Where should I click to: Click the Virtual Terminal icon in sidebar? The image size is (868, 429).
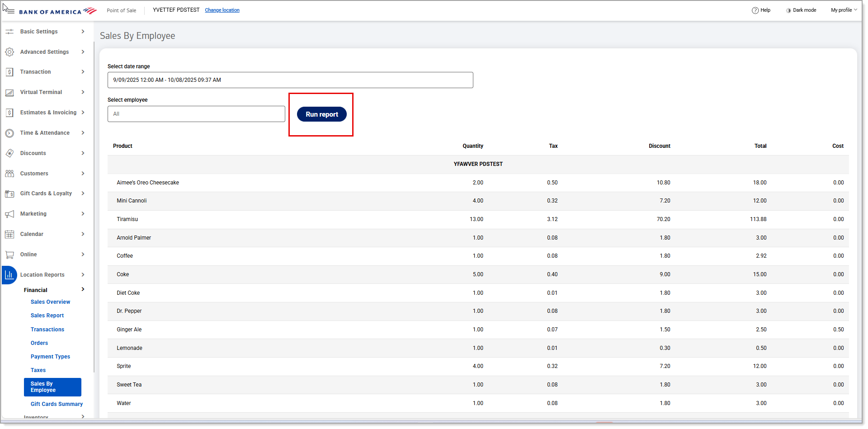[x=9, y=93]
